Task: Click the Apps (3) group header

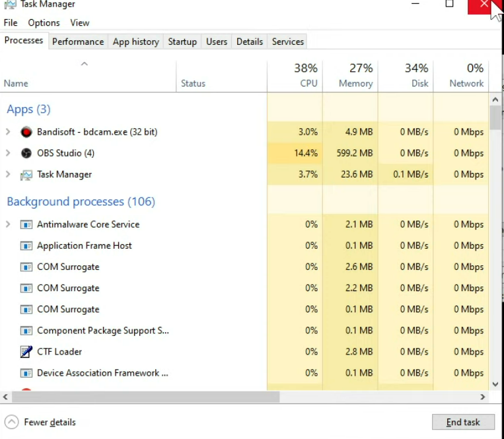Action: 28,109
